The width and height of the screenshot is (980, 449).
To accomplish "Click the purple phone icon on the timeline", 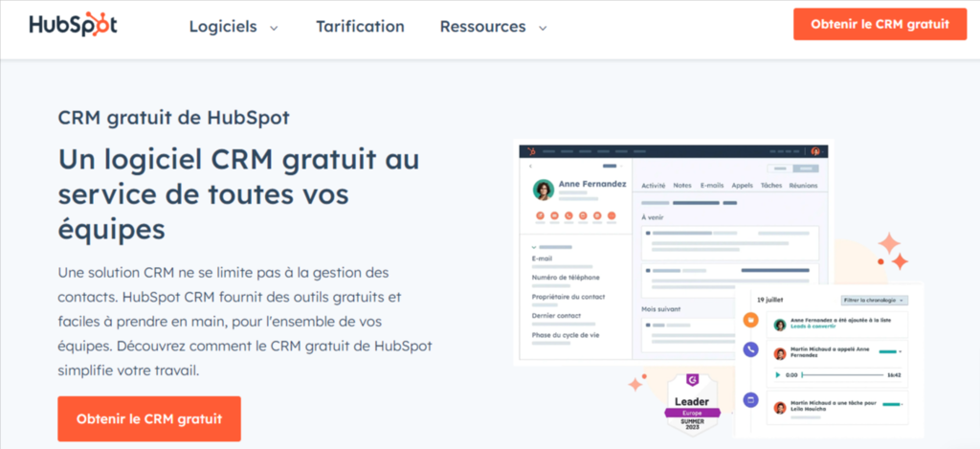I will [750, 349].
